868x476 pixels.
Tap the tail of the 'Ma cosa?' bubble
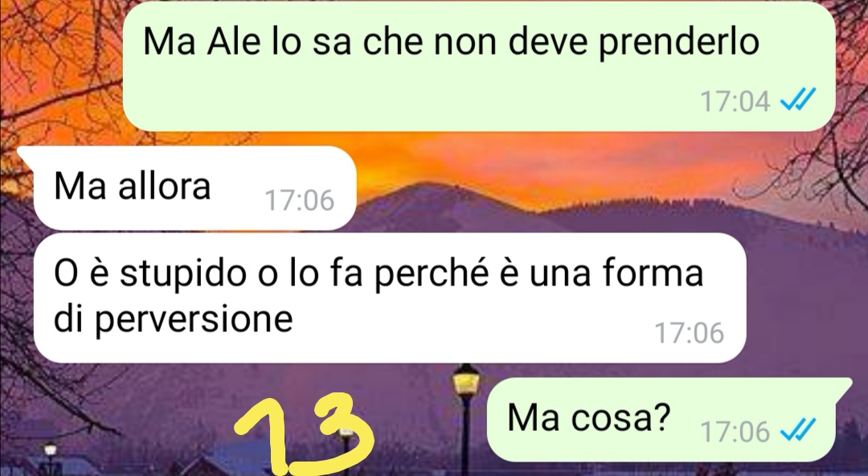coord(844,385)
